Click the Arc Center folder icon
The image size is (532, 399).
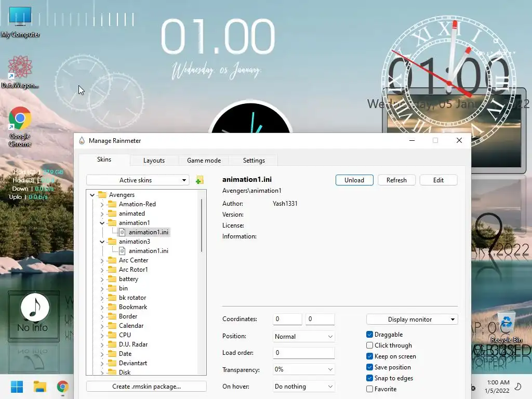(112, 260)
